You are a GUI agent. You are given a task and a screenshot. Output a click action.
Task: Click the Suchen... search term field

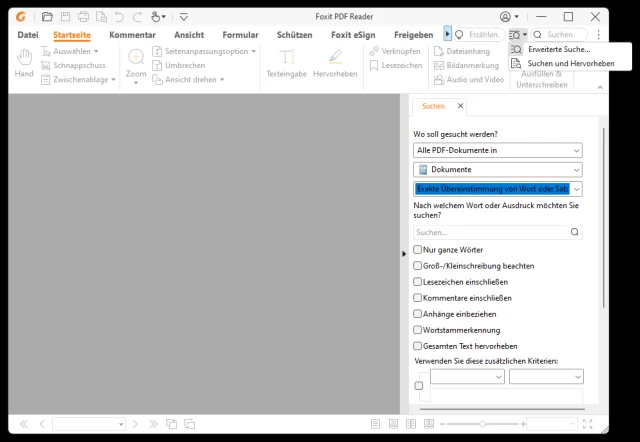pos(490,232)
